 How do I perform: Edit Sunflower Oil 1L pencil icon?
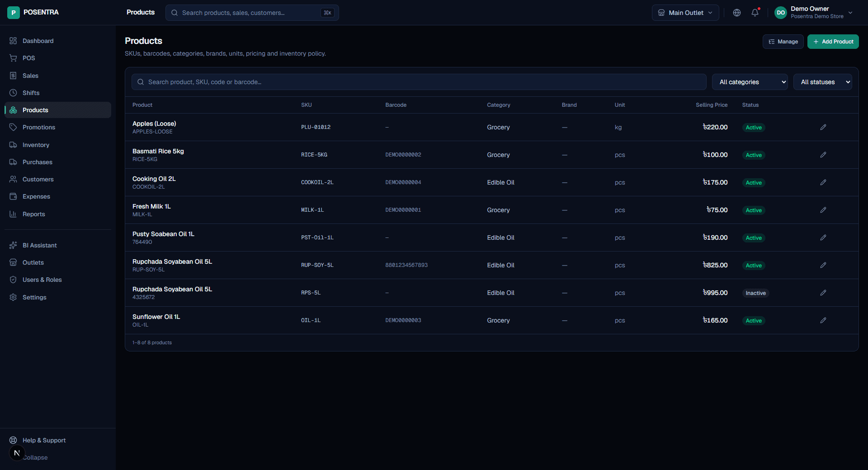point(823,320)
